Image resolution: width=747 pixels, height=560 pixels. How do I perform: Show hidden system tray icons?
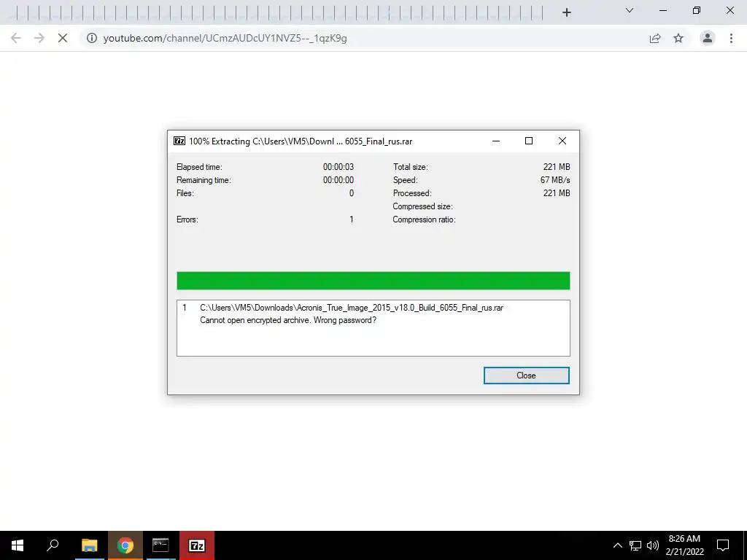click(617, 545)
